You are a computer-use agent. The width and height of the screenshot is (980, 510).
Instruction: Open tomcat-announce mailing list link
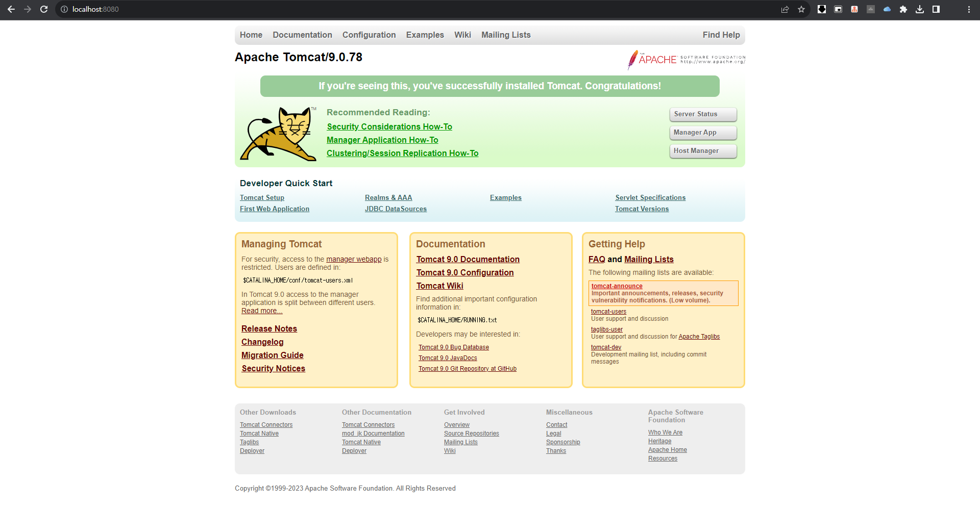[617, 286]
